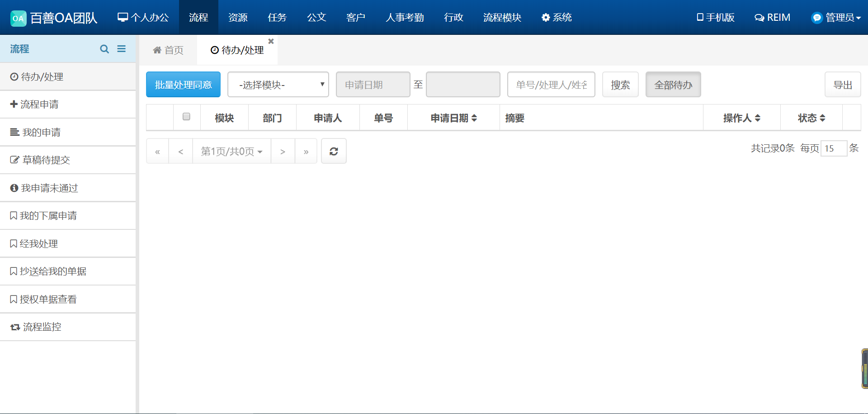
Task: Open 我的申请 in the sidebar
Action: (68, 133)
